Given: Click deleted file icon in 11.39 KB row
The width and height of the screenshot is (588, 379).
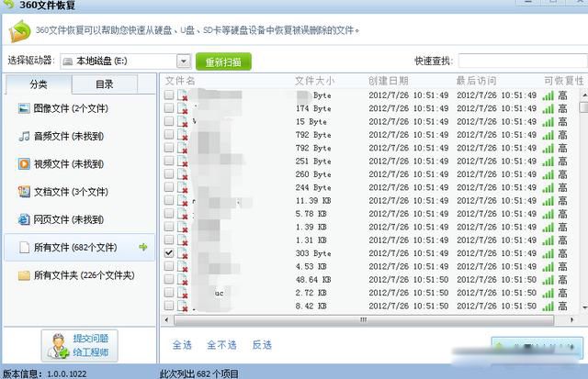Looking at the screenshot, I should (183, 201).
